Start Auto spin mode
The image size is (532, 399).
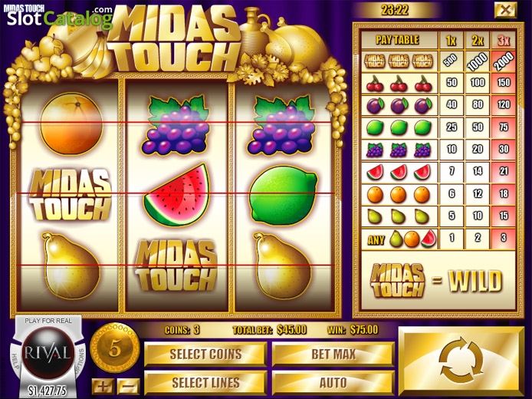tap(333, 383)
